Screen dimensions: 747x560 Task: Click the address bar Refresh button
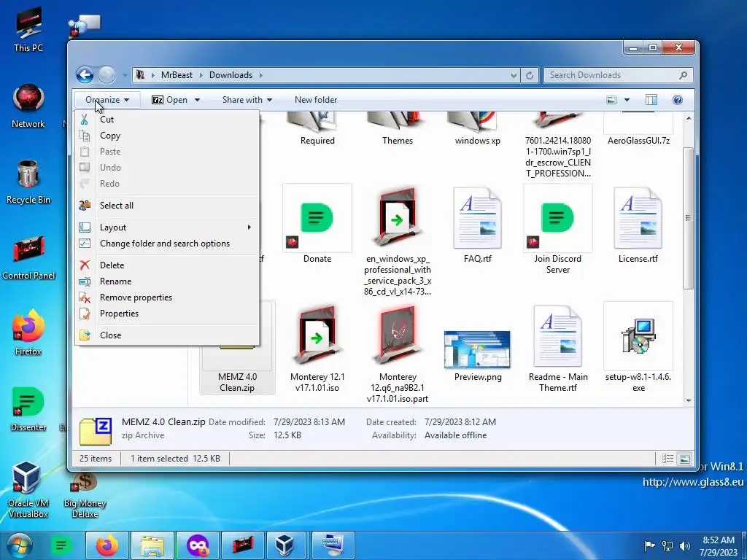point(530,75)
